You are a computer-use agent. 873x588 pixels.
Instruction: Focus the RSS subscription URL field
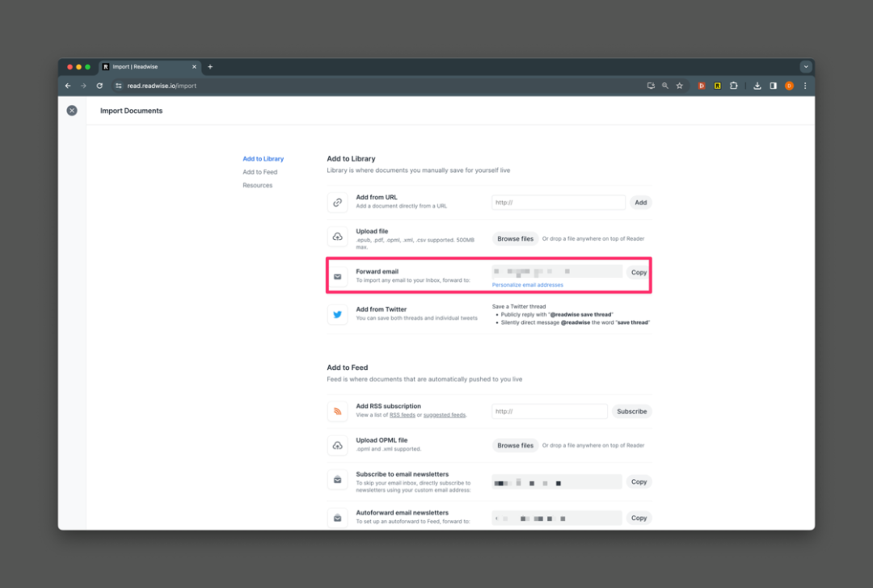tap(550, 412)
